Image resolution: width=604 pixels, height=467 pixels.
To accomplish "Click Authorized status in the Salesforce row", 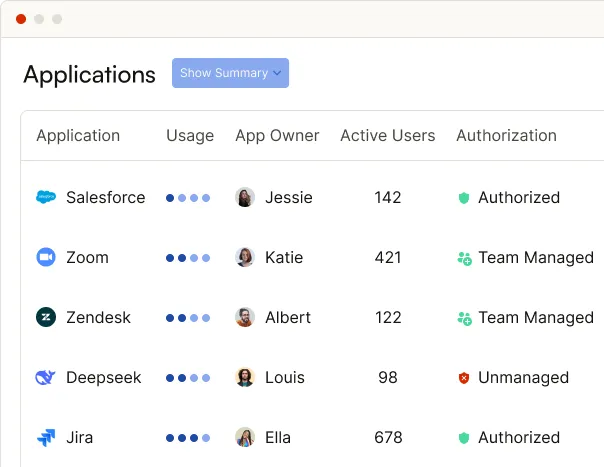I will pyautogui.click(x=519, y=197).
